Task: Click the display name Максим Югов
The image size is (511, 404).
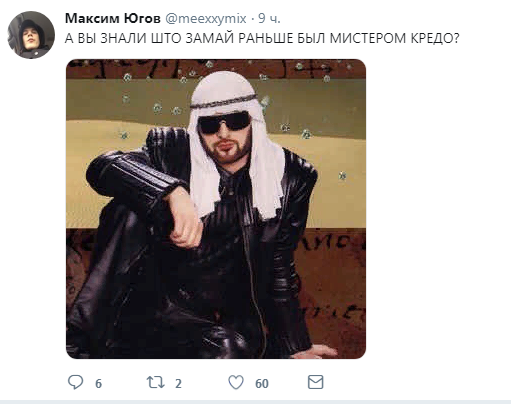Action: click(113, 19)
